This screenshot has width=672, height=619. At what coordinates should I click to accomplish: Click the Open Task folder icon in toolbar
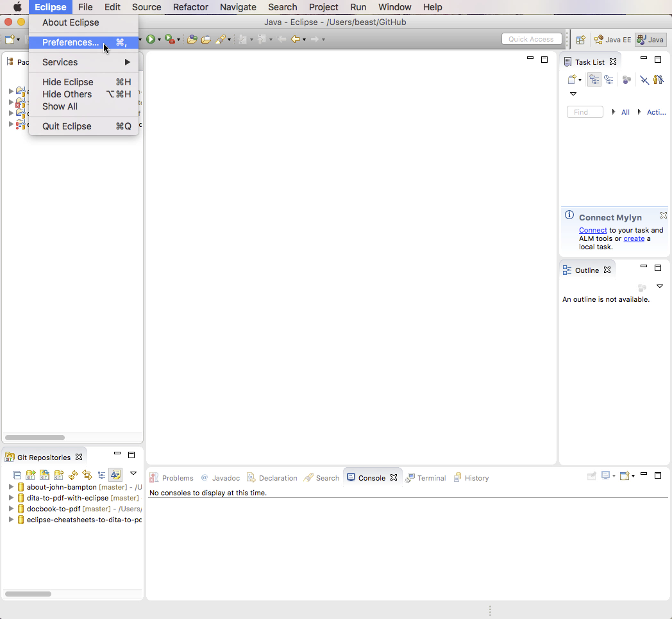tap(206, 40)
